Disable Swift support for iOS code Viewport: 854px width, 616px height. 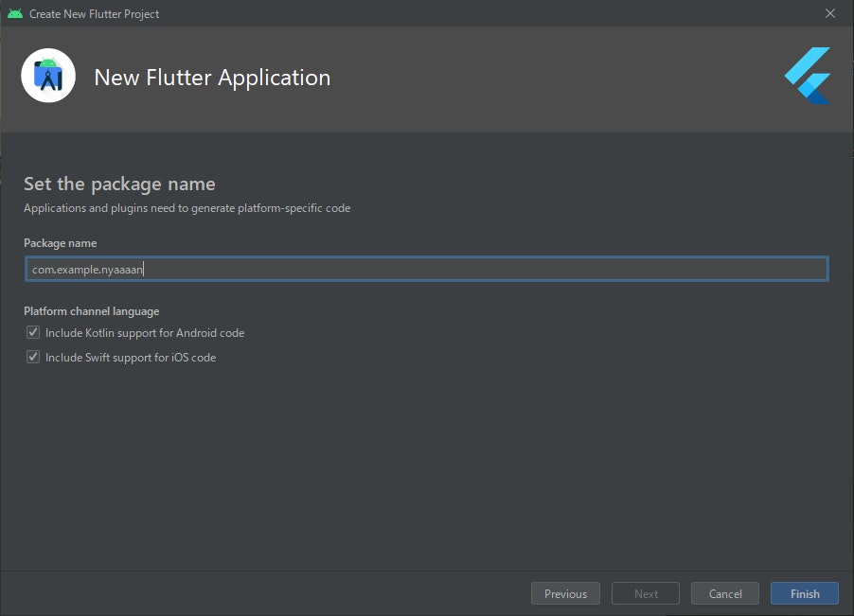click(x=32, y=357)
